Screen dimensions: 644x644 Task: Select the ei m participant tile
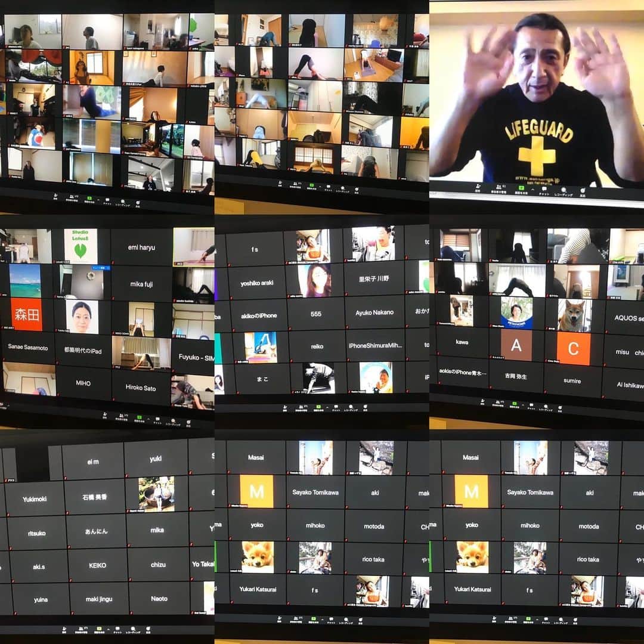[93, 462]
